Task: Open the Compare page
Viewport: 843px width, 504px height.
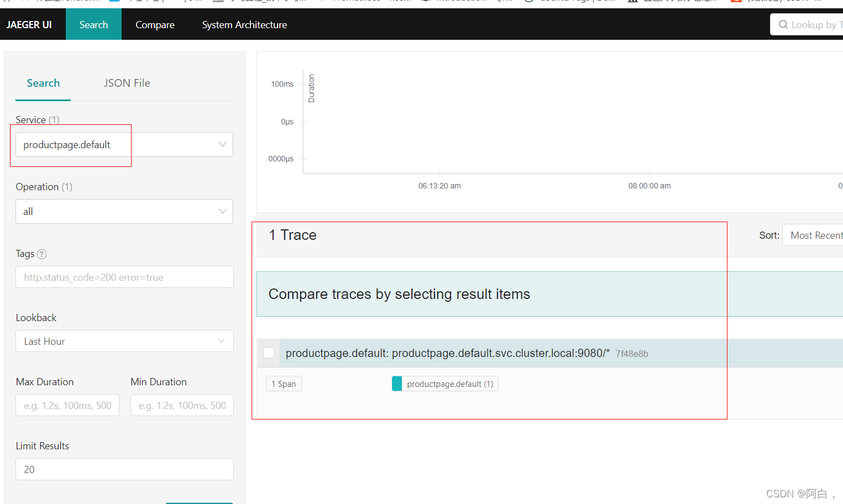Action: 155,25
